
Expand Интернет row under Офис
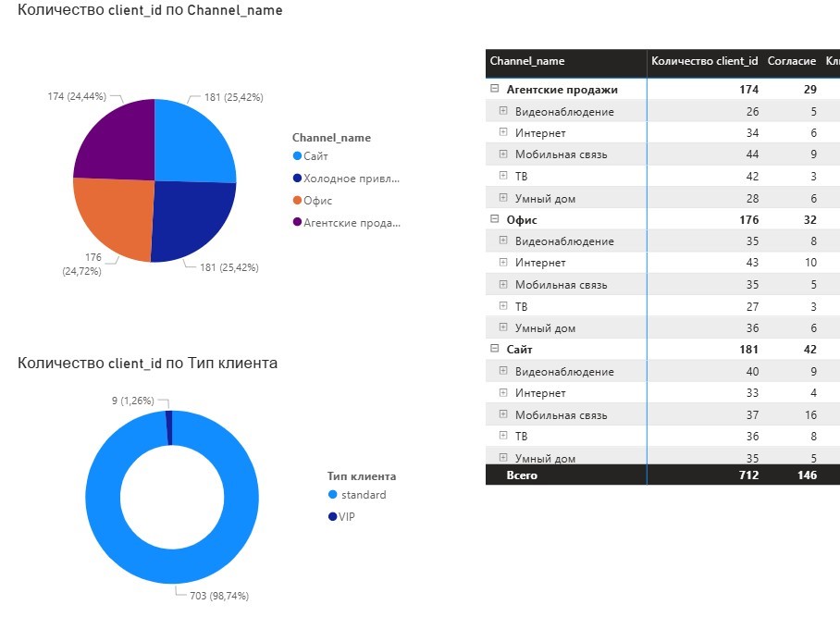point(503,263)
